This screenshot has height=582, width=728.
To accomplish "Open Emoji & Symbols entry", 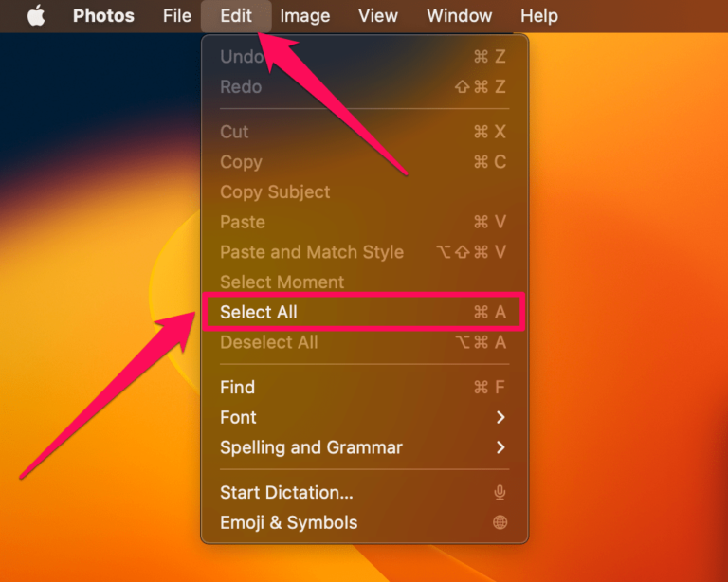I will click(x=289, y=523).
